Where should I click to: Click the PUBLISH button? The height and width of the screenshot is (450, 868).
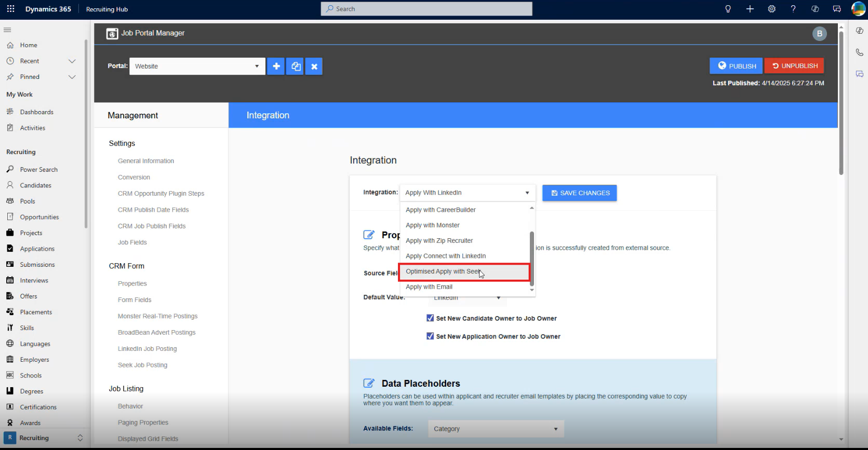(x=736, y=66)
